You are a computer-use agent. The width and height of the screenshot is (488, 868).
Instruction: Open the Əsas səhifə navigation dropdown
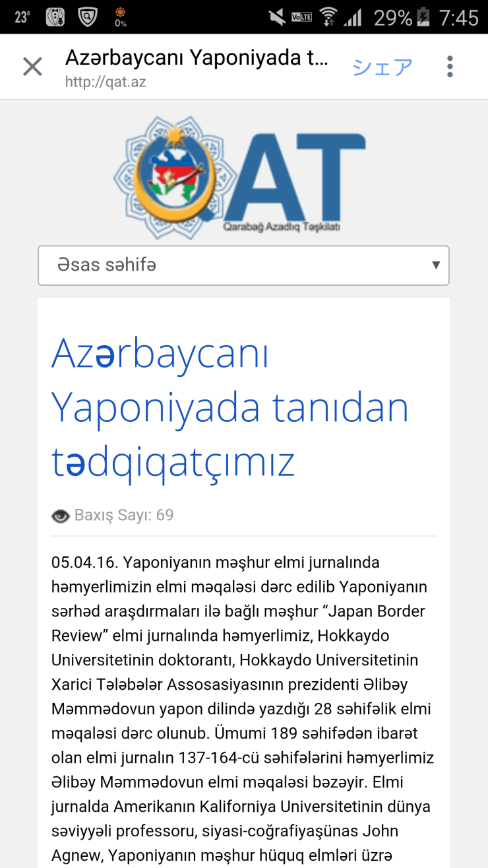(x=243, y=265)
